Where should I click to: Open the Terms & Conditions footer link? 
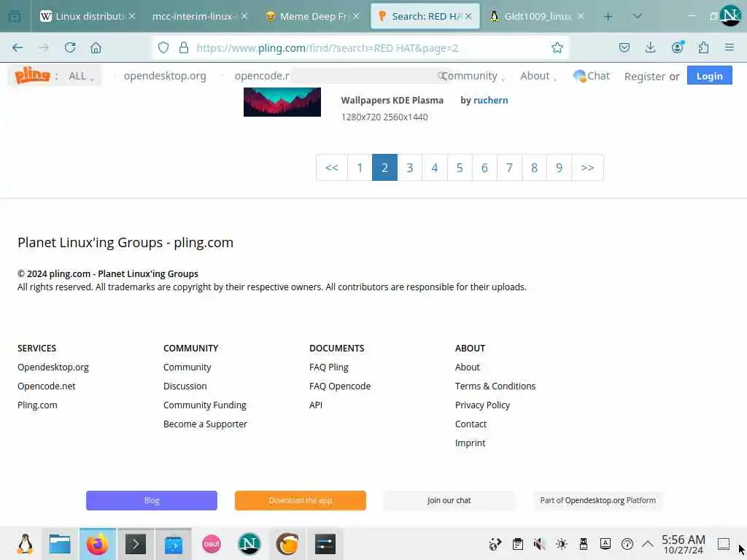[x=495, y=386]
